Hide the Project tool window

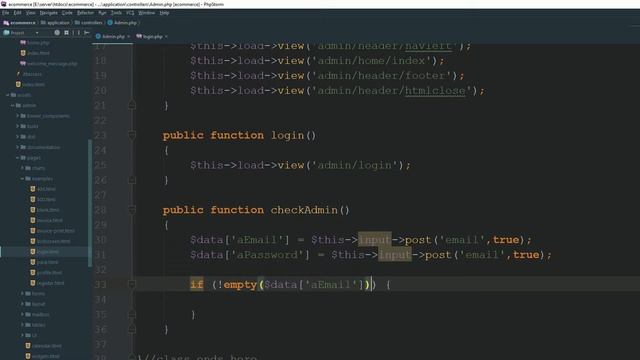tap(87, 33)
